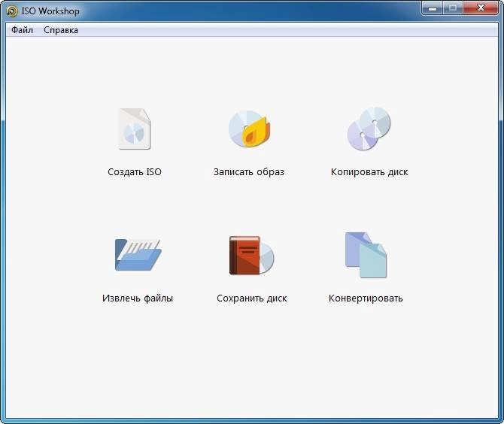Click the Копировать диск two-discs icon

pyautogui.click(x=369, y=129)
